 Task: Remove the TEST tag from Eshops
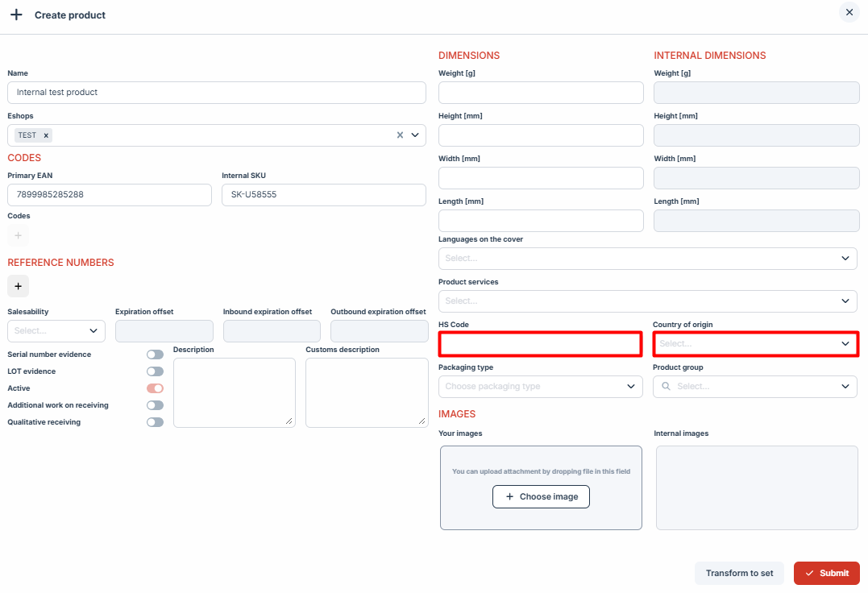[46, 135]
